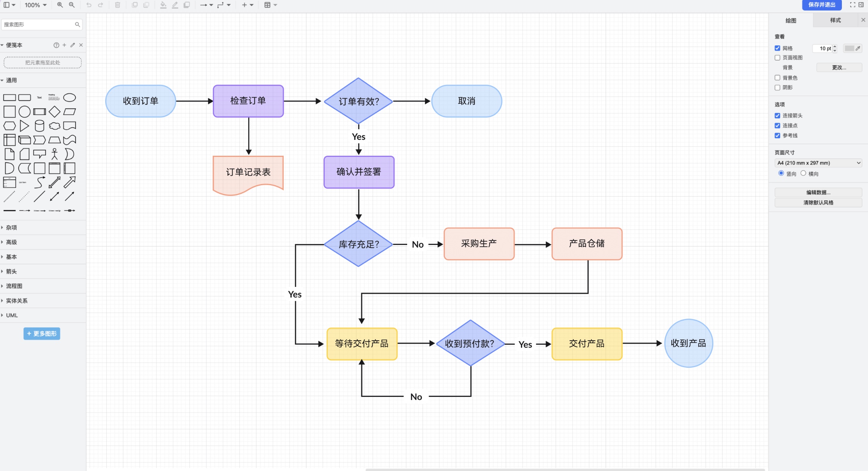This screenshot has height=471, width=868.
Task: Click the scratchpad add plus icon
Action: pos(64,45)
